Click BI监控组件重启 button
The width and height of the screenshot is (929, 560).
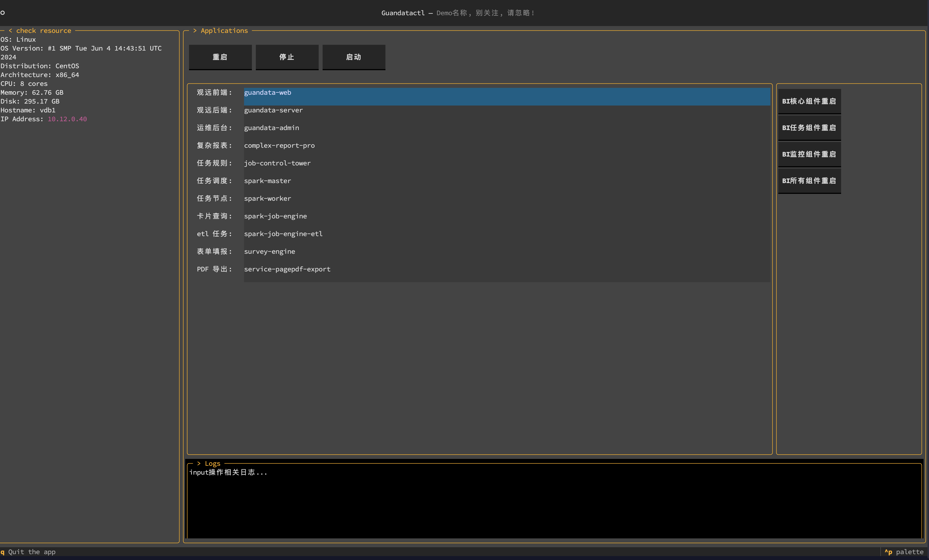pos(809,154)
